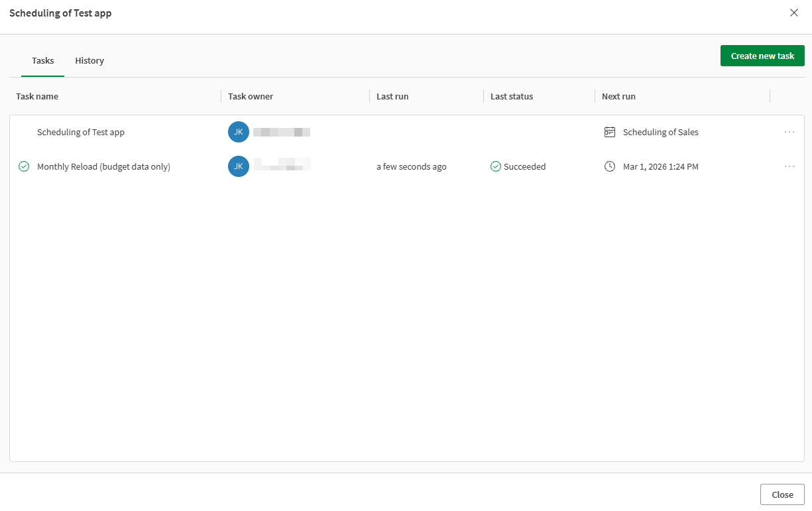812x511 pixels.
Task: Click the Next run column header
Action: tap(618, 96)
